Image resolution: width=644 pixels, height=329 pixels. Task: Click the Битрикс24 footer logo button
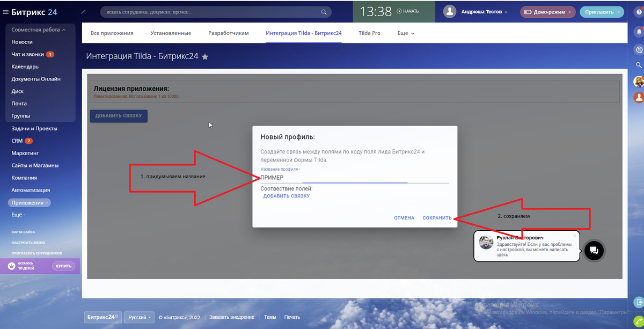point(103,317)
